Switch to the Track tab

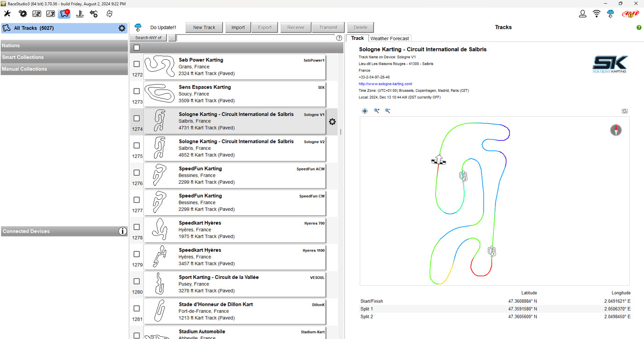(x=357, y=38)
